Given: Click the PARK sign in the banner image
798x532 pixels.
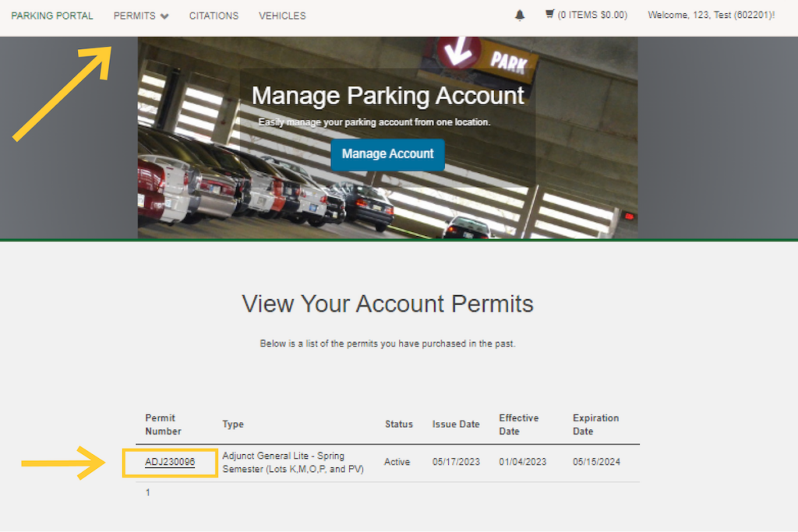Looking at the screenshot, I should (x=508, y=63).
